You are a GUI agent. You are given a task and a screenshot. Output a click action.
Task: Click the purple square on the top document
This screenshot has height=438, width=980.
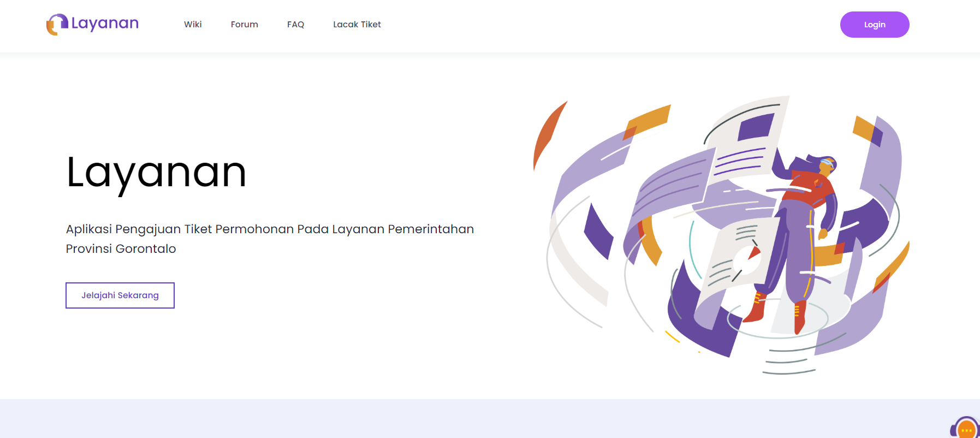[x=756, y=128]
